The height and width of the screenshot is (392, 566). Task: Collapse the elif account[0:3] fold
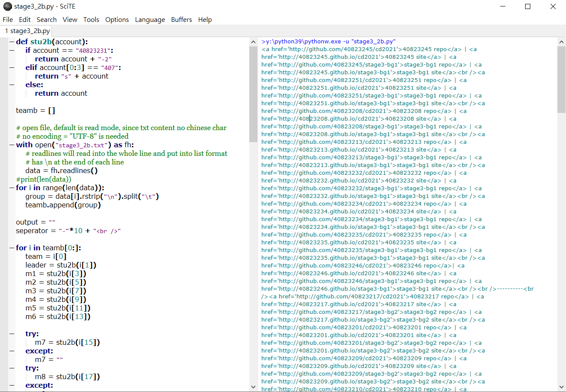click(12, 67)
